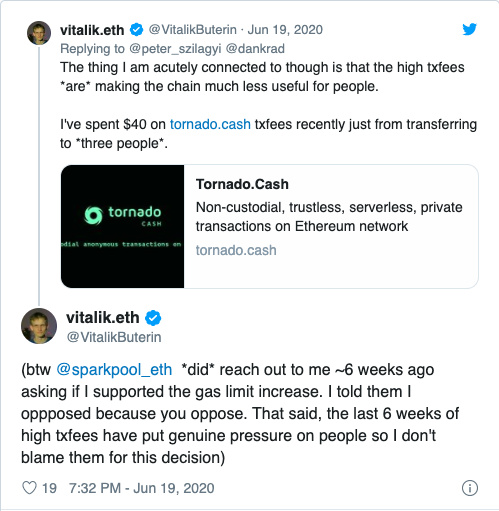Click the Tornado.Cash card title
The height and width of the screenshot is (511, 499).
242,184
